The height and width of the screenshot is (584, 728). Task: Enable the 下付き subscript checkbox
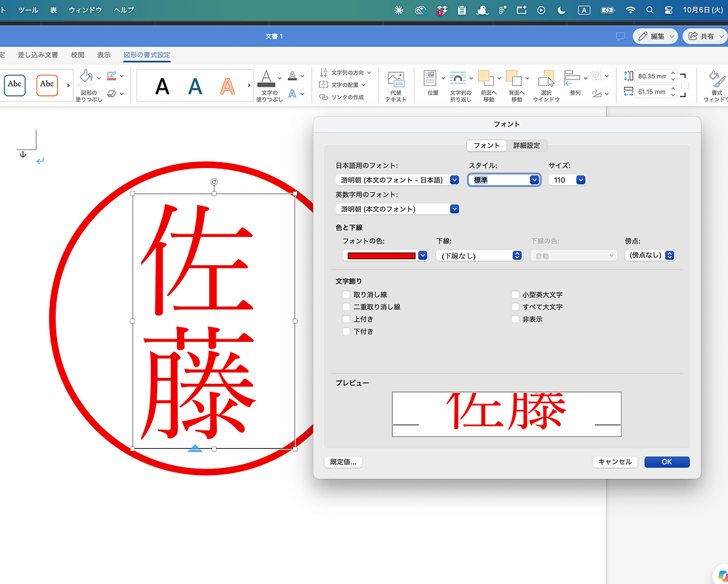(346, 331)
